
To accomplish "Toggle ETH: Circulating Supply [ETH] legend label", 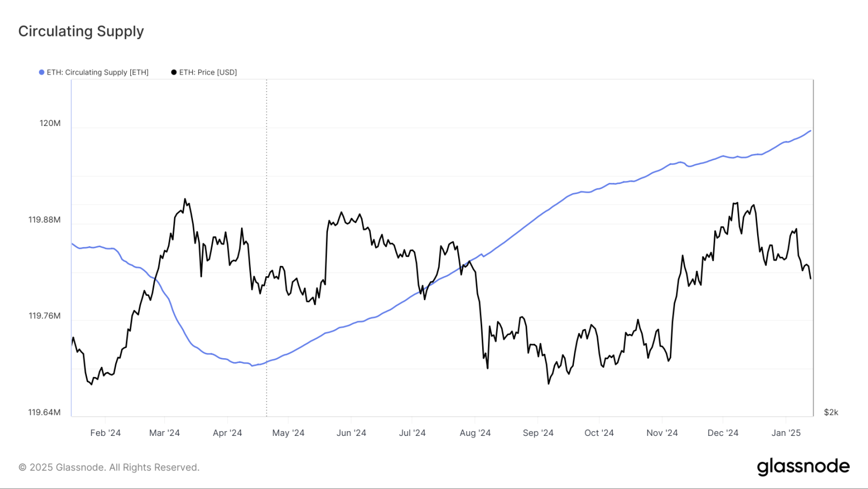I will 98,72.
